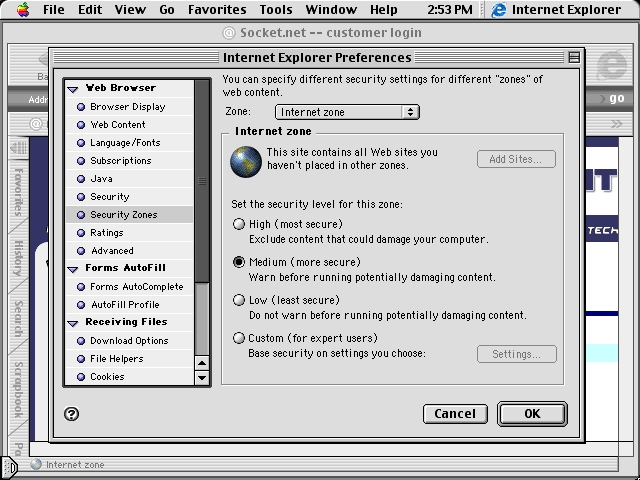Select Download Options preferences
Image resolution: width=640 pixels, height=480 pixels.
pyautogui.click(x=129, y=341)
